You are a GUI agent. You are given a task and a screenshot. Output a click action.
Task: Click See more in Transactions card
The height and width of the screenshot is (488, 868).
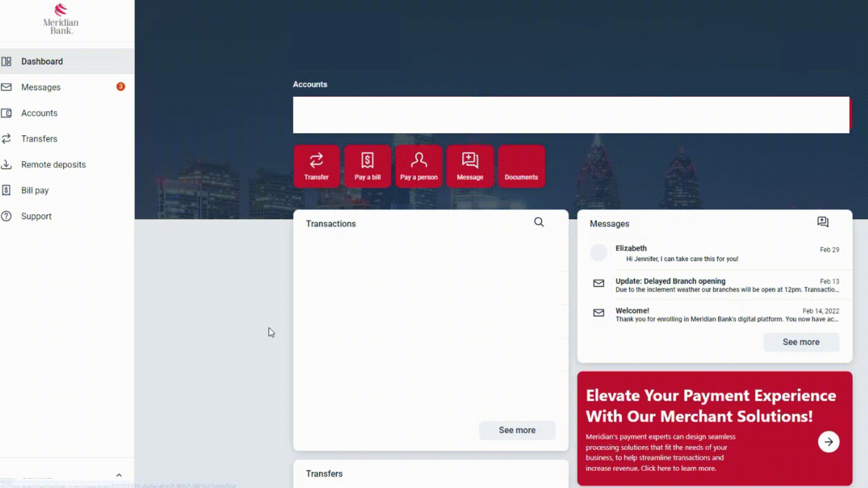click(517, 430)
